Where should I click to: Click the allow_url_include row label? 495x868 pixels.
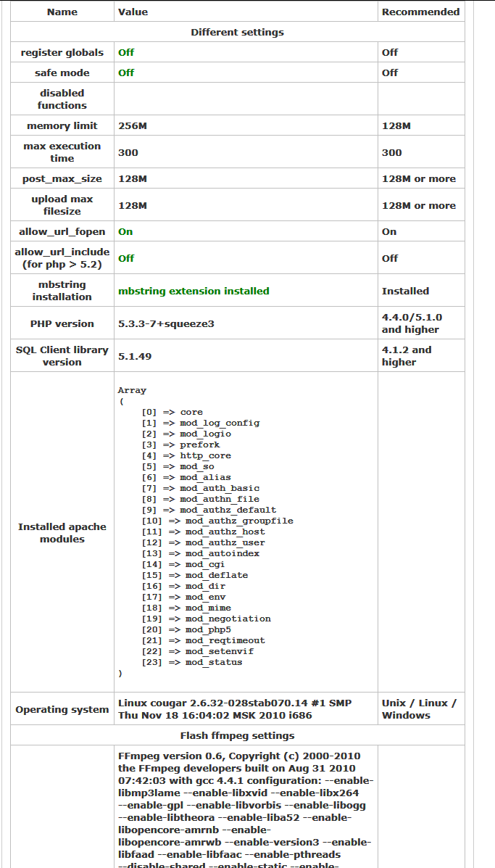(62, 258)
